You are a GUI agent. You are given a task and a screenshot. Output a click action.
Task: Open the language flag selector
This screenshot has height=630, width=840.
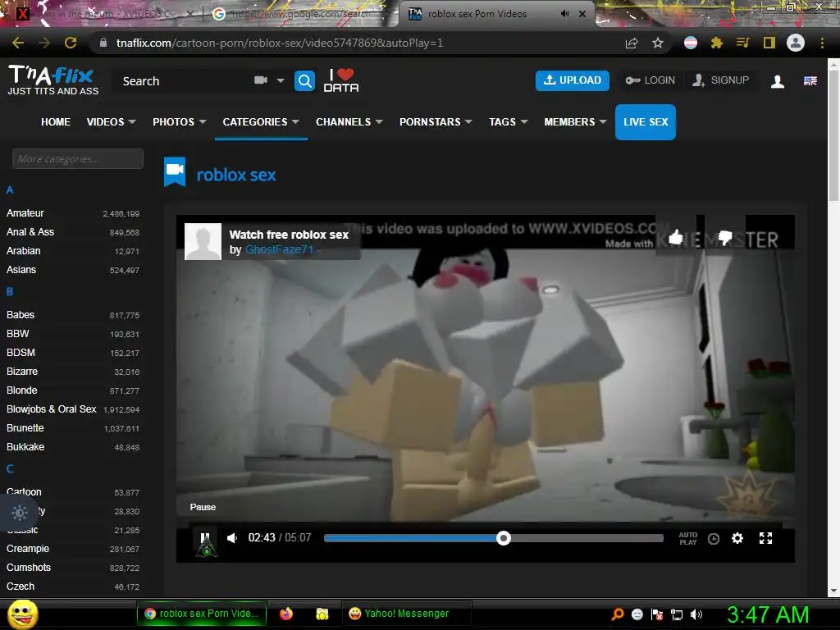(810, 81)
